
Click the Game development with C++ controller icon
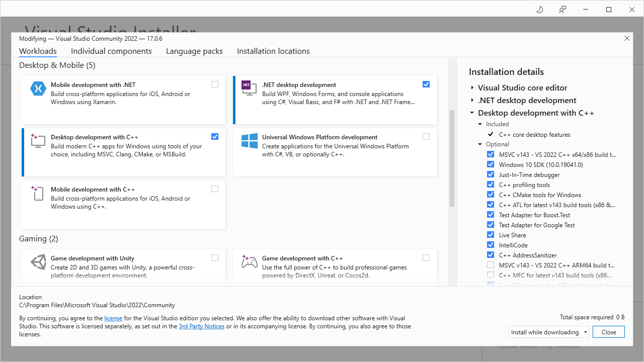[x=250, y=262]
